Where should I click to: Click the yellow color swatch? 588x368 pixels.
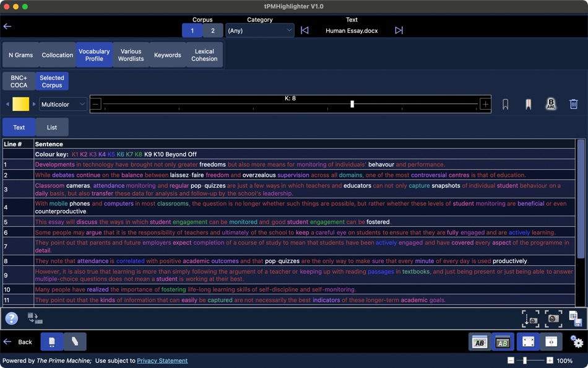(x=20, y=104)
